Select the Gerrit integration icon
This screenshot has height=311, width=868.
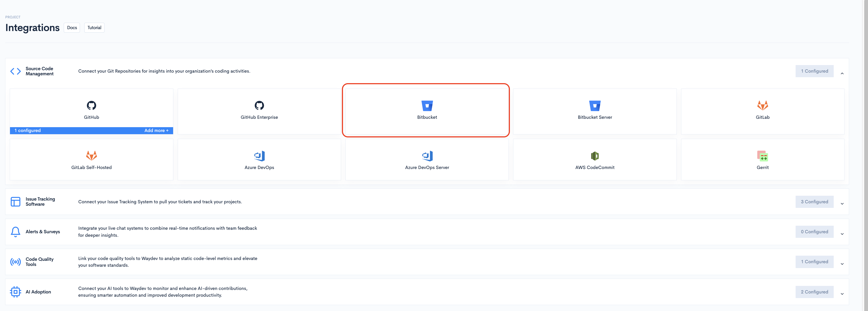tap(762, 156)
